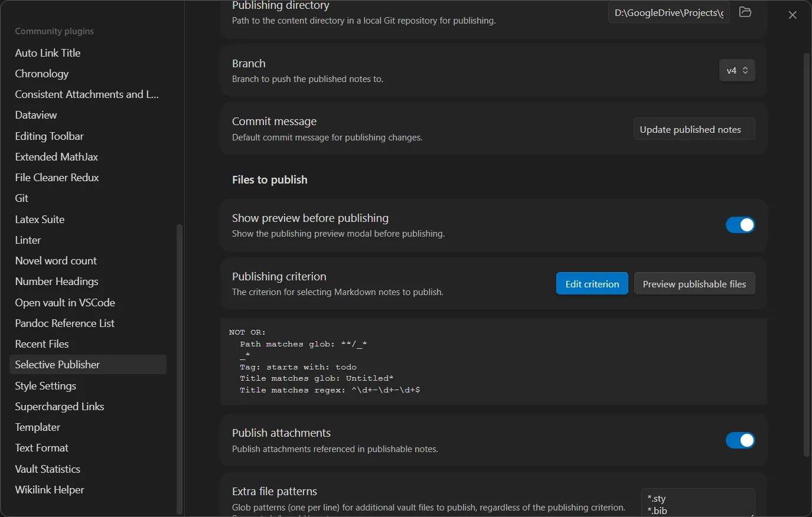Click the main settings pane scrollbar
Image resolution: width=812 pixels, height=517 pixels.
tap(807, 255)
